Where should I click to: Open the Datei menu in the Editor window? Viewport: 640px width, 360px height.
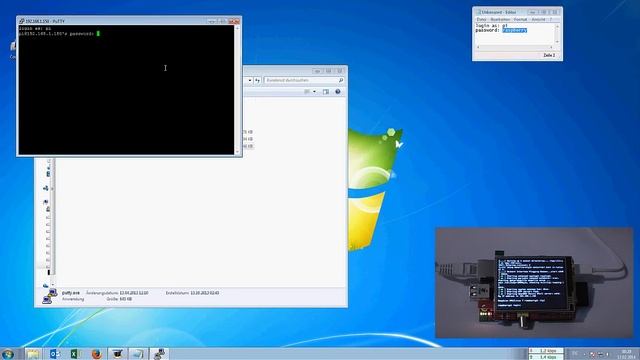click(482, 20)
